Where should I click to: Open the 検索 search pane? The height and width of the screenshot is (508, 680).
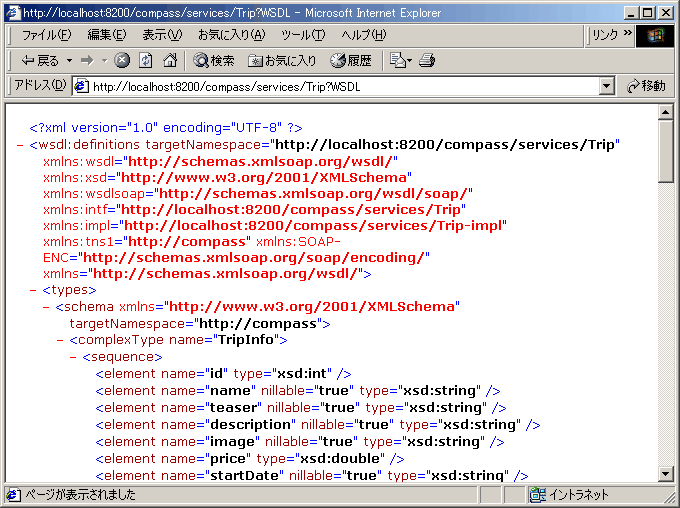[x=214, y=61]
